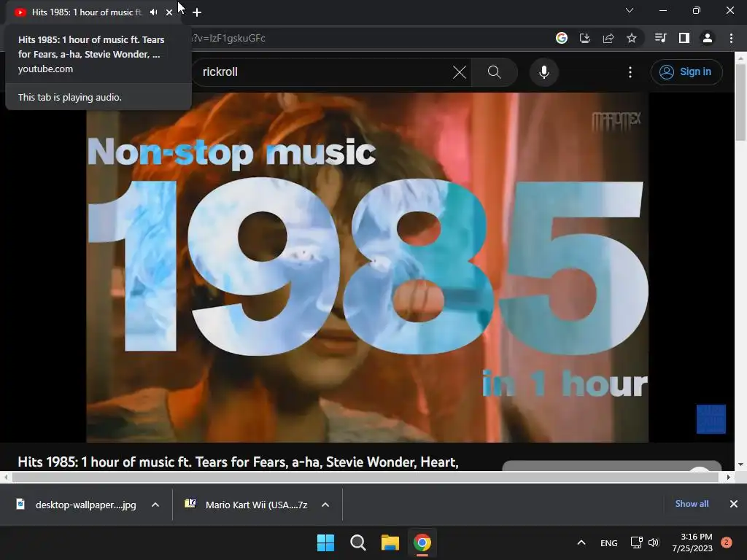This screenshot has height=560, width=747.
Task: Open File Explorer from the taskbar
Action: [390, 542]
